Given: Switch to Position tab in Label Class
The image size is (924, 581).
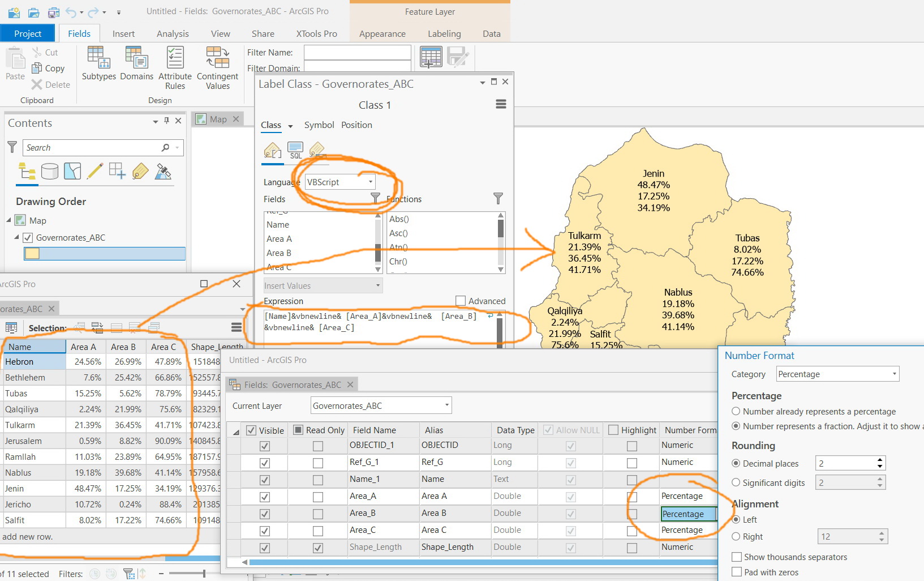Looking at the screenshot, I should coord(356,125).
